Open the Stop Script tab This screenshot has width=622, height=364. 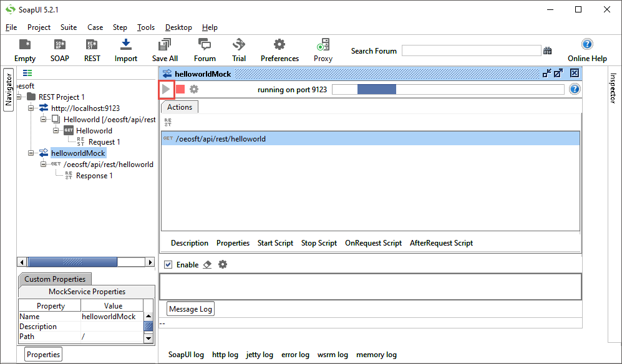click(x=319, y=243)
